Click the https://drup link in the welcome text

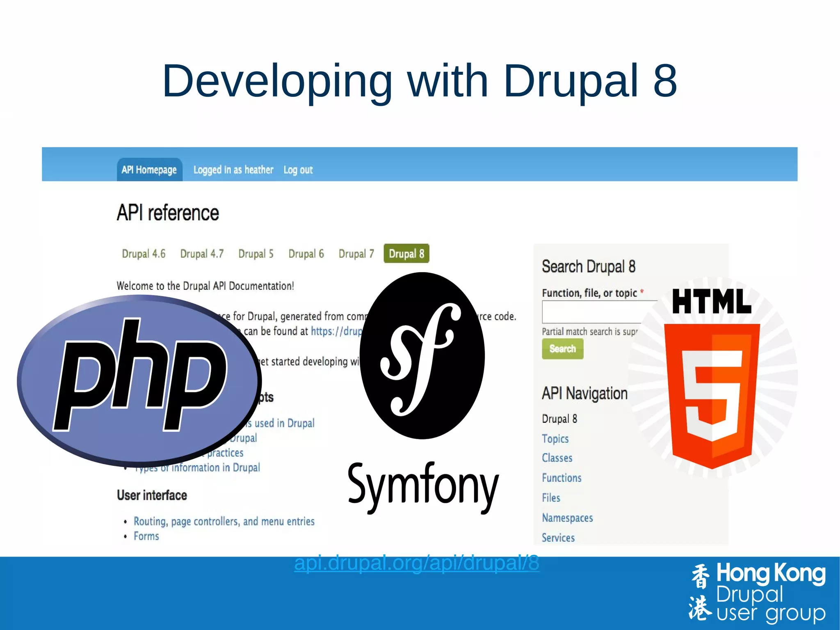[336, 331]
